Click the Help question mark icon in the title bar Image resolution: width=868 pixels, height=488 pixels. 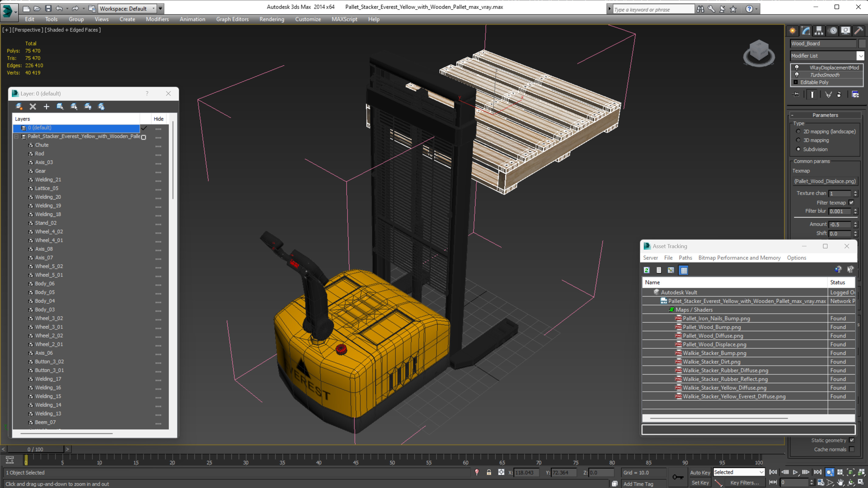tap(749, 9)
